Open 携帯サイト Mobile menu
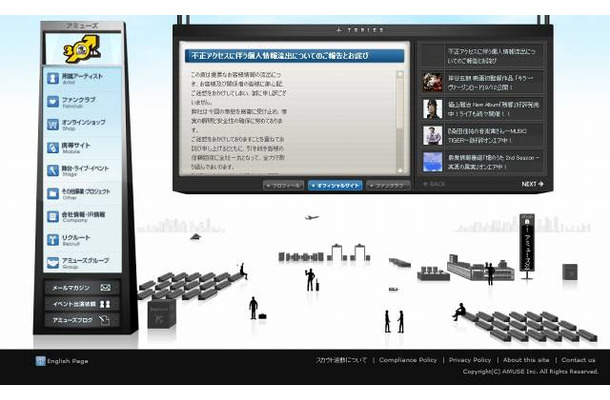The width and height of the screenshot is (610, 400). [x=82, y=147]
